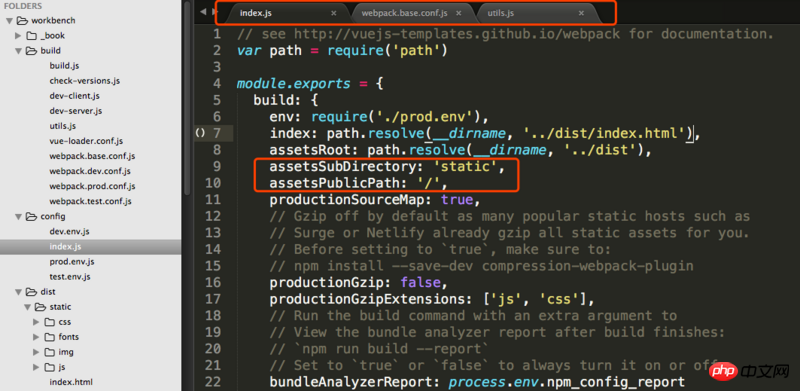Open index.html in dist folder
Viewport: 800px width, 391px height.
point(71,382)
